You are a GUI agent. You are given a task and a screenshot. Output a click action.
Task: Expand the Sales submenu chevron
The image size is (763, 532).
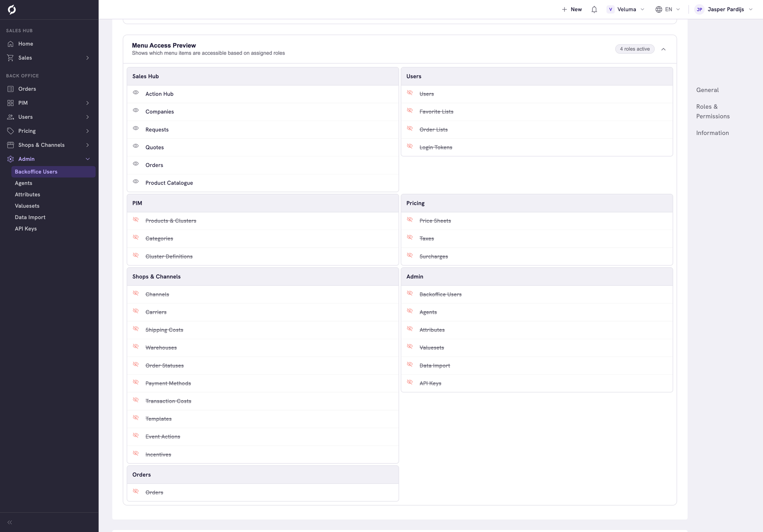click(88, 58)
